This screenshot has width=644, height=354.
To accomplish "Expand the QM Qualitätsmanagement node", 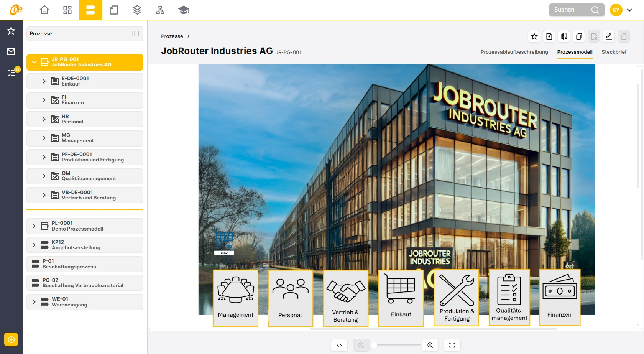I will 44,176.
